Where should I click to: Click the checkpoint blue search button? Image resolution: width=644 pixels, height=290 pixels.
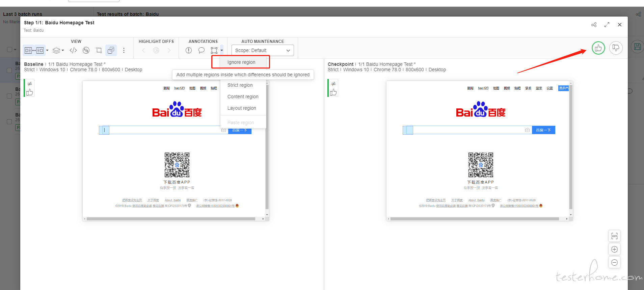(x=543, y=130)
